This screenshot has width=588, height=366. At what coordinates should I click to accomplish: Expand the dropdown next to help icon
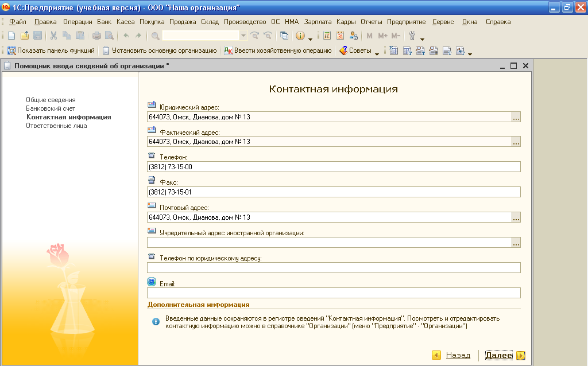click(310, 38)
